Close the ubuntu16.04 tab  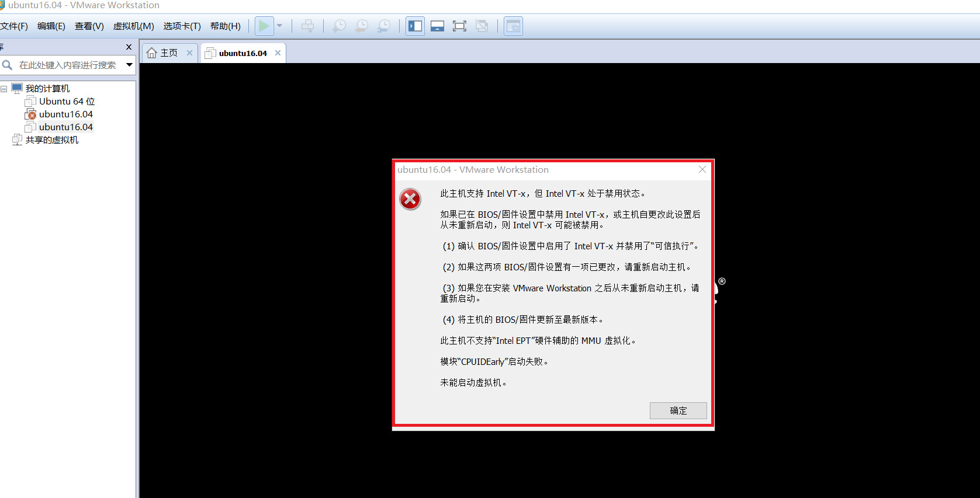point(278,53)
